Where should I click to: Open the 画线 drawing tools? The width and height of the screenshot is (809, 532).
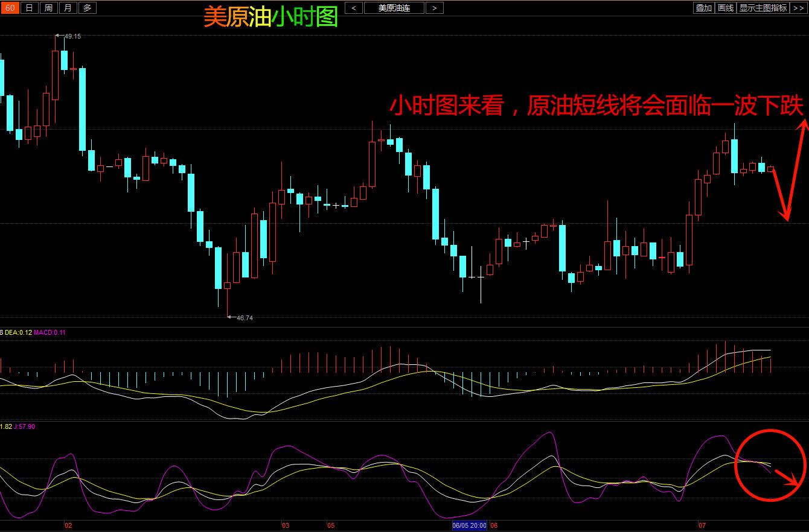click(726, 8)
